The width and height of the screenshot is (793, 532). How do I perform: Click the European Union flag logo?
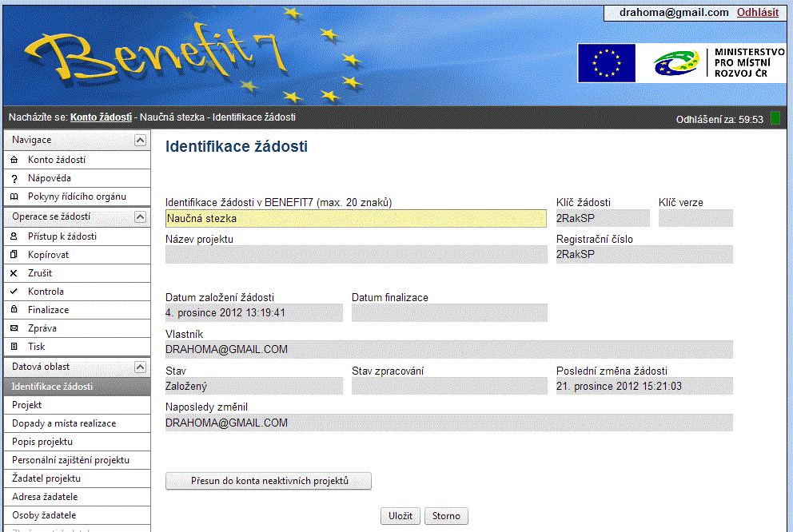click(607, 63)
